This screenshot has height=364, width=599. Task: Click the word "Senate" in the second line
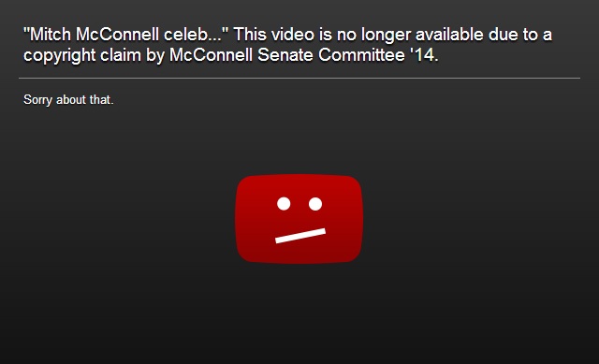[285, 54]
